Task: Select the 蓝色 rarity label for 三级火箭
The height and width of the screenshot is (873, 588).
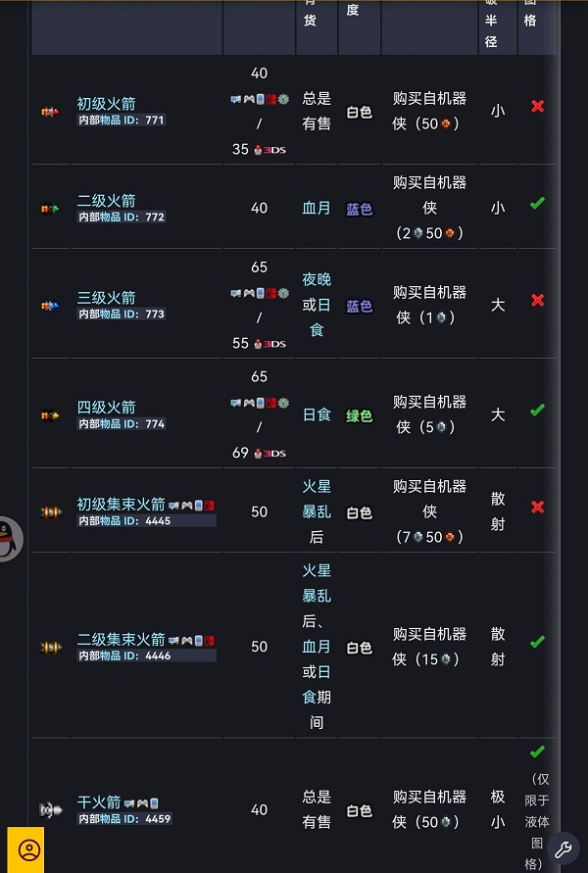Action: click(x=359, y=306)
